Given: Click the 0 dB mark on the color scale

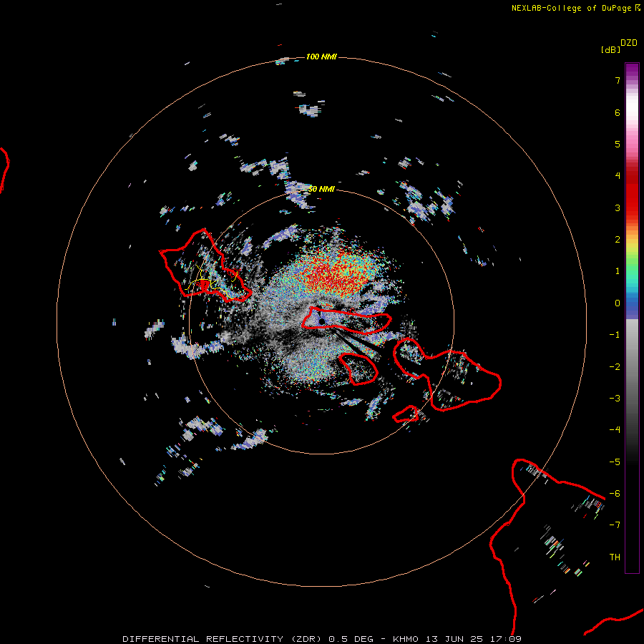Looking at the screenshot, I should (618, 303).
